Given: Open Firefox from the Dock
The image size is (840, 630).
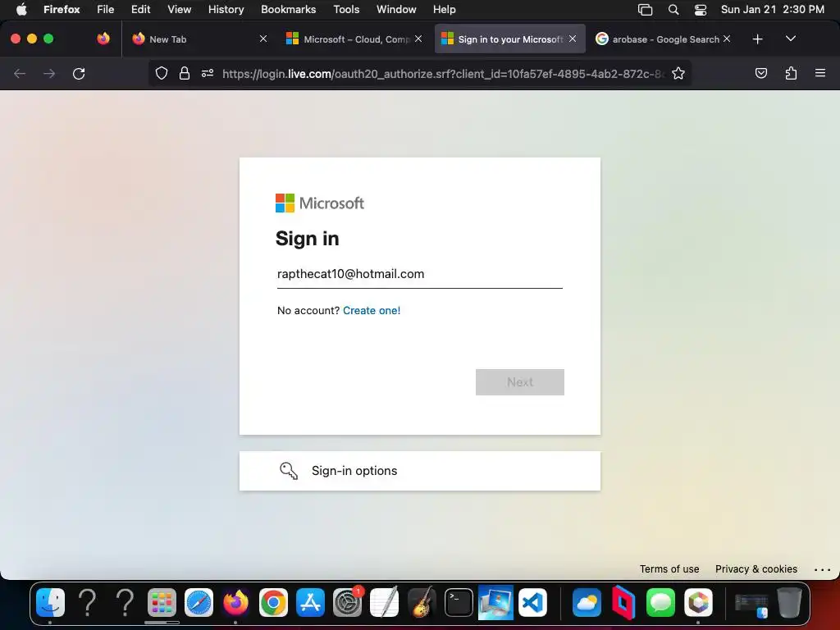Looking at the screenshot, I should (235, 602).
